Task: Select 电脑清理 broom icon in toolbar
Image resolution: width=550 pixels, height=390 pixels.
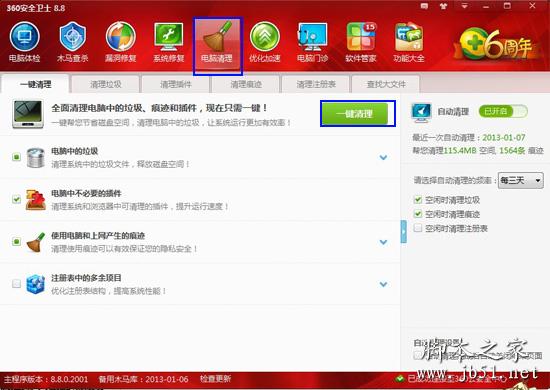Action: (217, 37)
